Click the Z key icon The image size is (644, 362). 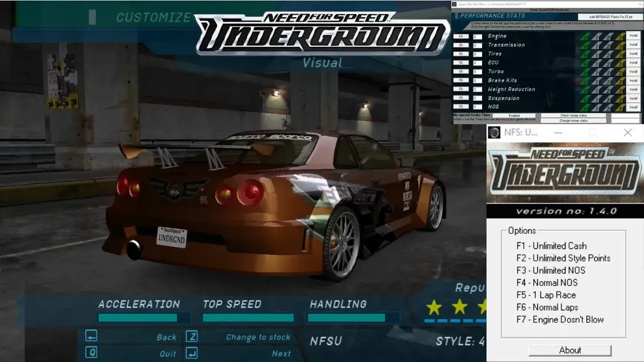[192, 336]
